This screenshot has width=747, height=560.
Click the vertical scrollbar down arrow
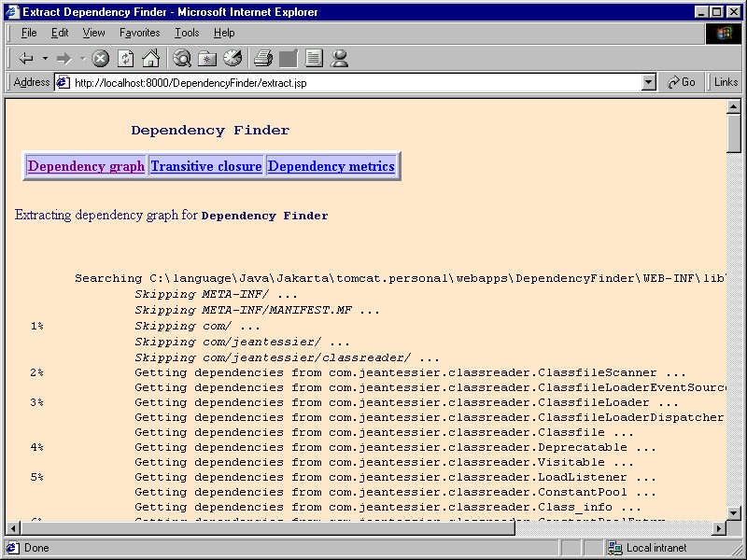(x=734, y=513)
